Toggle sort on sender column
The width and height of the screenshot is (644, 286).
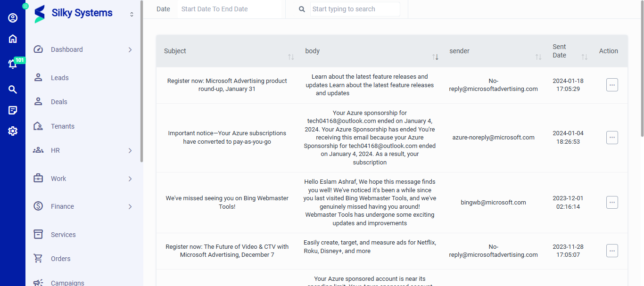[x=538, y=57]
